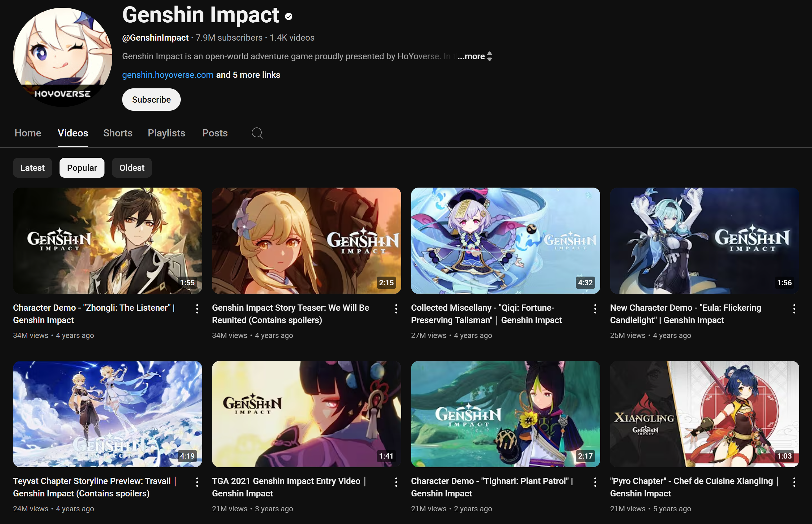Open 'We Will Be Reunited' story teaser title

click(291, 314)
